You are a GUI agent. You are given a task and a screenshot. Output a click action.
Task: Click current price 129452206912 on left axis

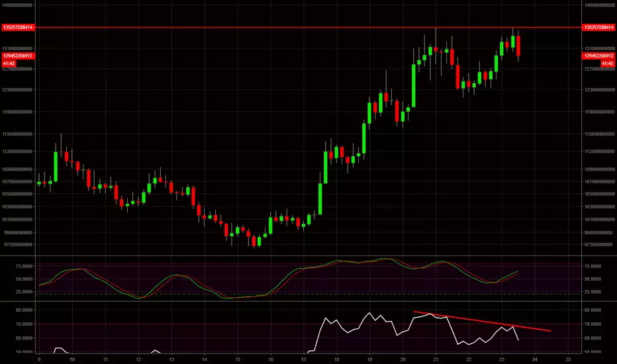[x=18, y=56]
